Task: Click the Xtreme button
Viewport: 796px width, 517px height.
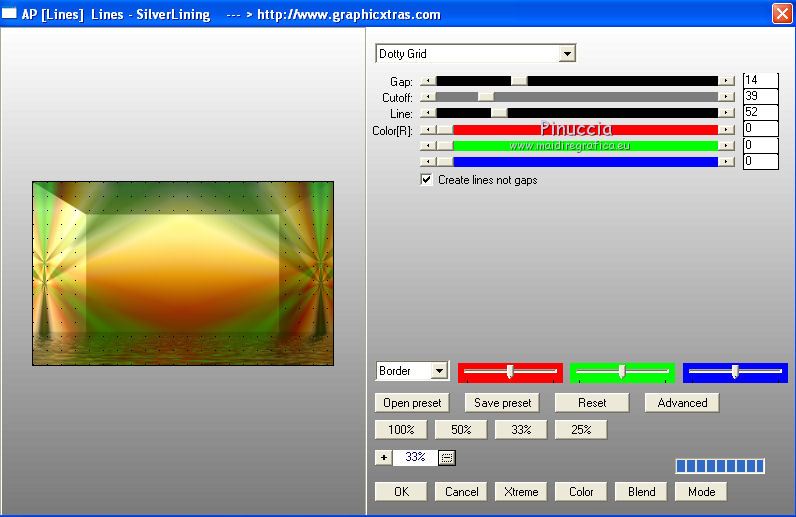Action: point(521,492)
